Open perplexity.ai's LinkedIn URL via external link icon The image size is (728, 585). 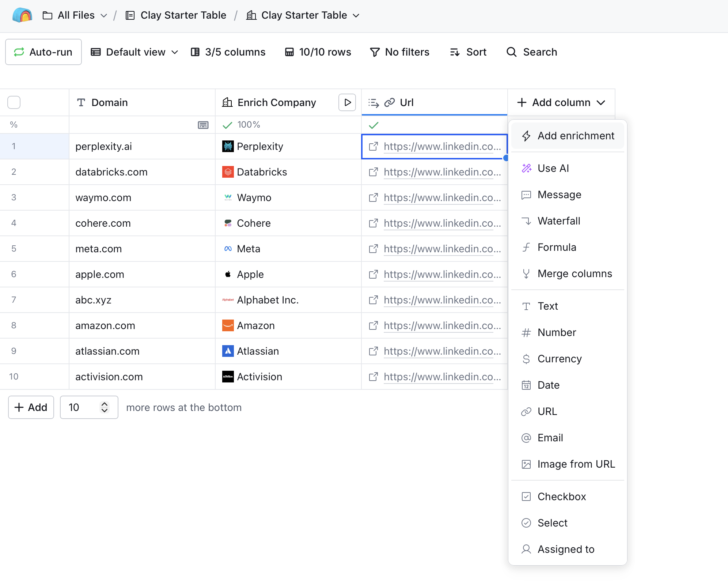pyautogui.click(x=373, y=146)
